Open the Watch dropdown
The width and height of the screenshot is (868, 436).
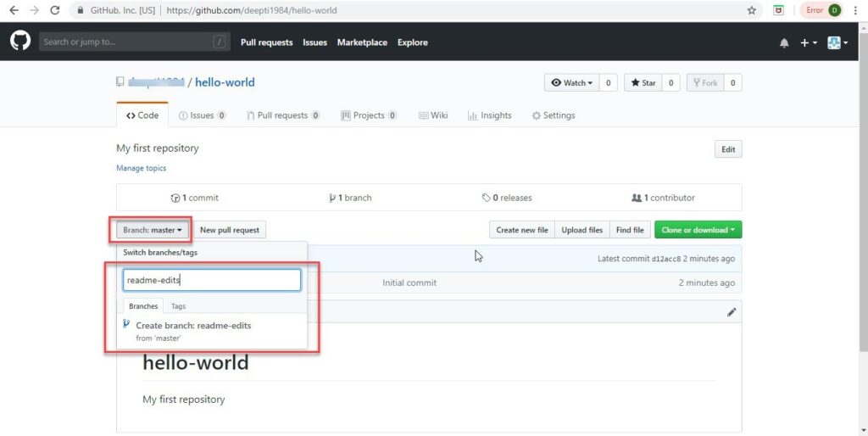pyautogui.click(x=571, y=82)
